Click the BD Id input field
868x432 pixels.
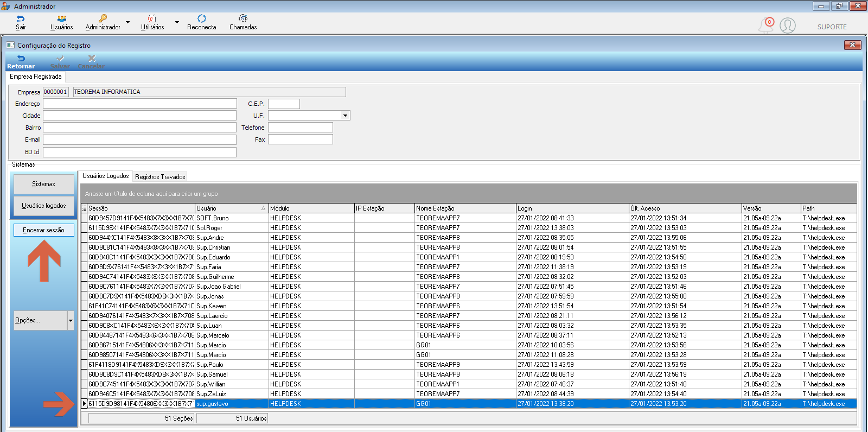coord(140,152)
